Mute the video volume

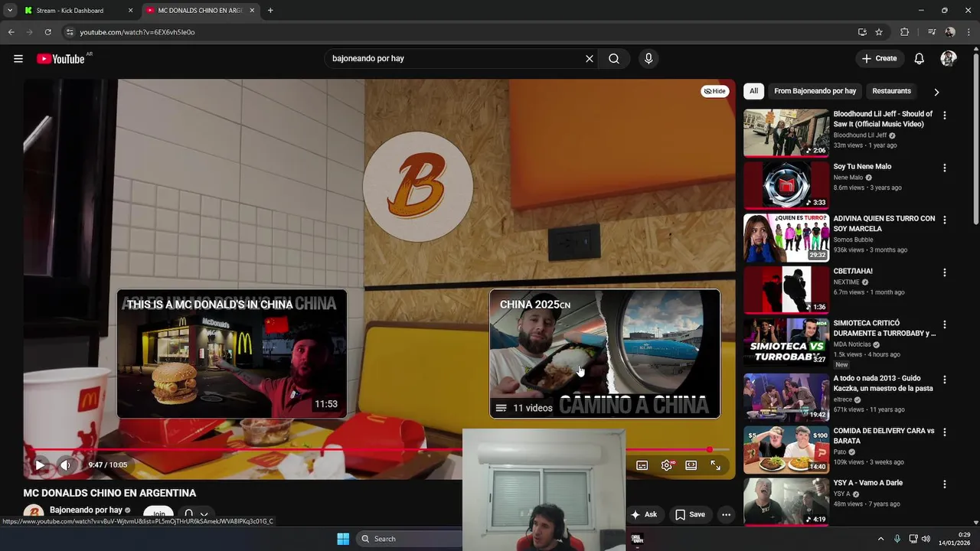coord(66,465)
